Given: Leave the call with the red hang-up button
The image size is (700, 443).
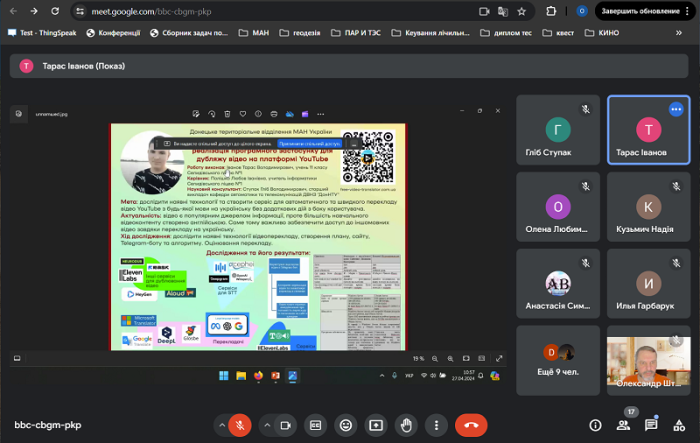Looking at the screenshot, I should pos(471,424).
